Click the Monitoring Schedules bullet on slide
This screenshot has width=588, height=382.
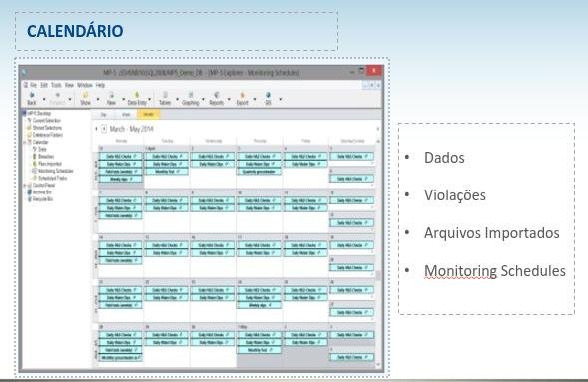pos(494,271)
